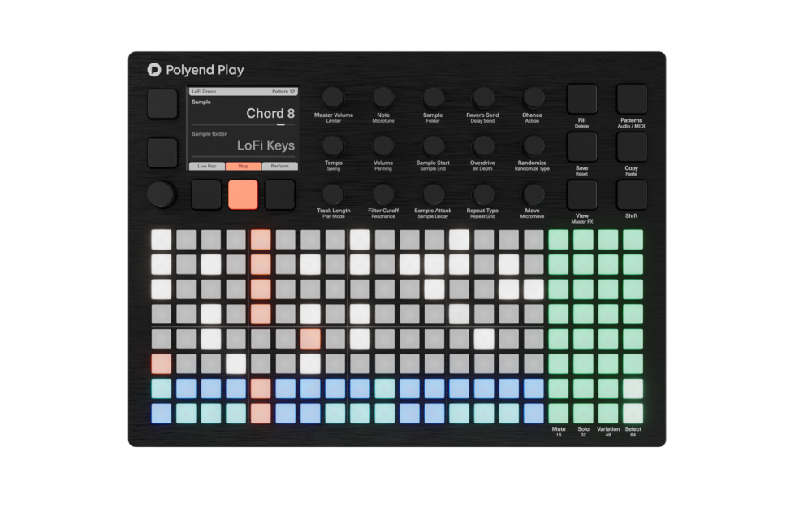
Task: Tap the lower square button left of display
Action: (x=162, y=153)
